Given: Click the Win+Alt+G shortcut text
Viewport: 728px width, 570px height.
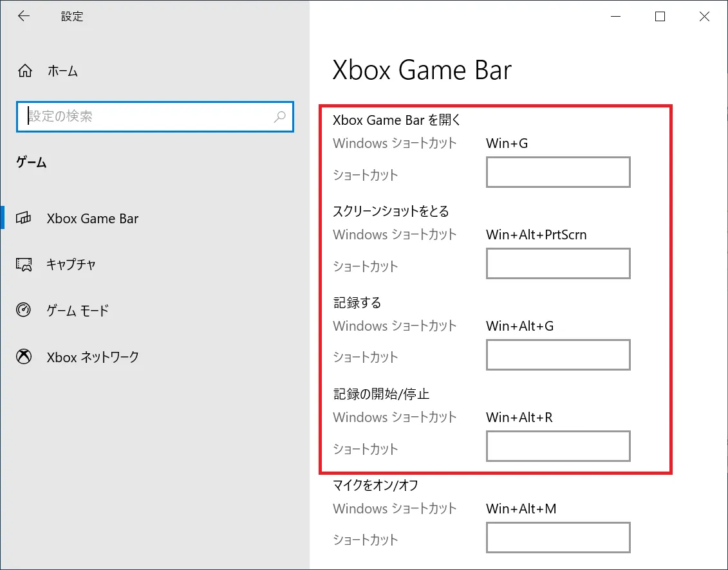Looking at the screenshot, I should point(520,326).
